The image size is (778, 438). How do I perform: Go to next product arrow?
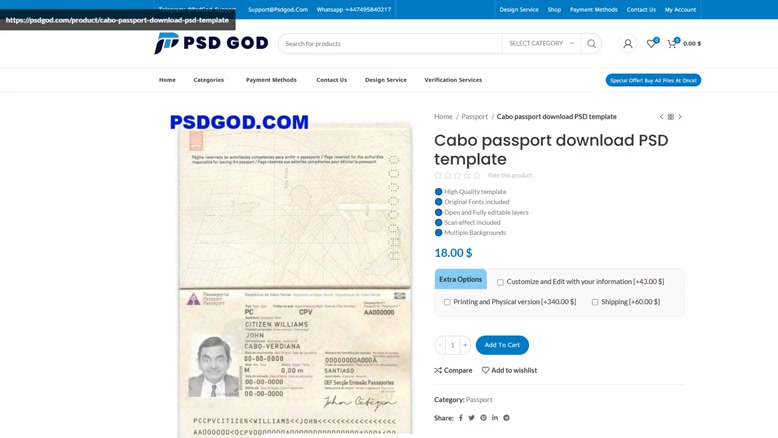(680, 117)
